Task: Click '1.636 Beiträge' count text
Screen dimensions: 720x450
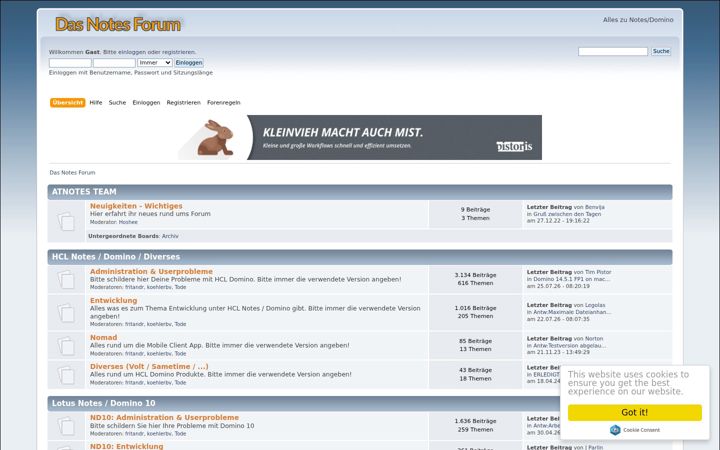Action: click(x=475, y=421)
